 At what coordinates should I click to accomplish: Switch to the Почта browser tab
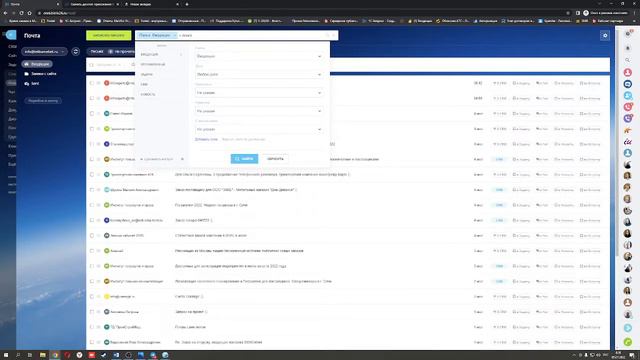coord(32,4)
